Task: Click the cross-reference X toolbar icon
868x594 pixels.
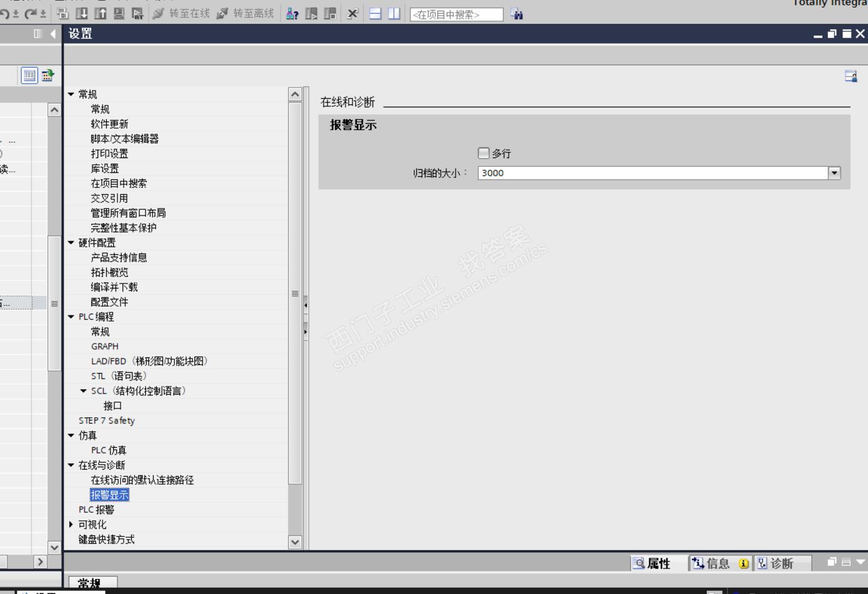Action: pos(352,13)
